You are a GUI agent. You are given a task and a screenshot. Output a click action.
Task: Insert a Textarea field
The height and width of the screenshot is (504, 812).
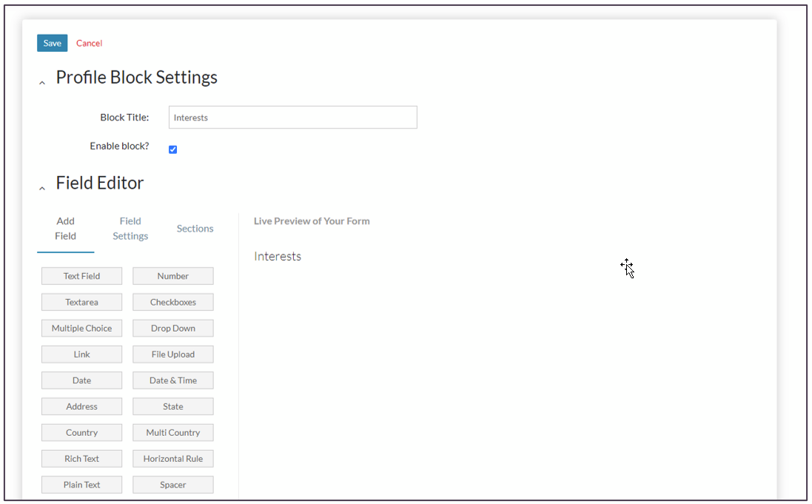(81, 302)
